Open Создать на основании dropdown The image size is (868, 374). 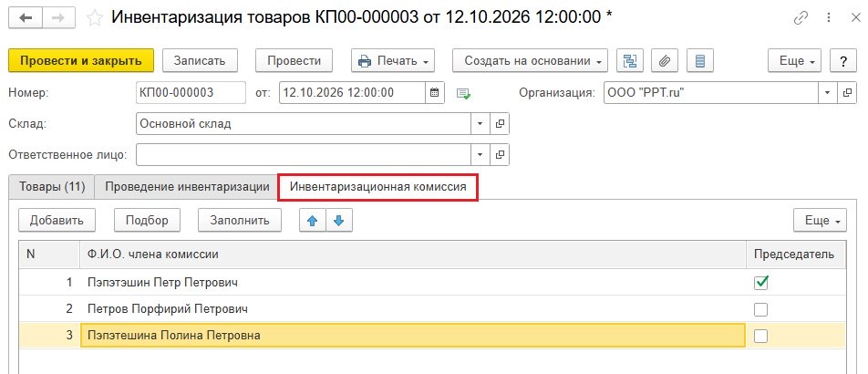(x=530, y=61)
